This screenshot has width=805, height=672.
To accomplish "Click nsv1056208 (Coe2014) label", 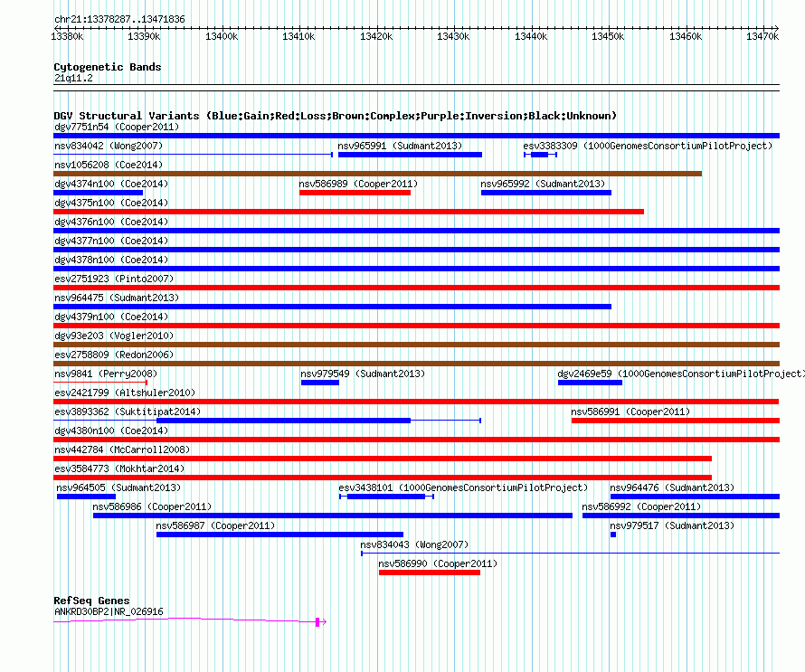I will (x=109, y=165).
